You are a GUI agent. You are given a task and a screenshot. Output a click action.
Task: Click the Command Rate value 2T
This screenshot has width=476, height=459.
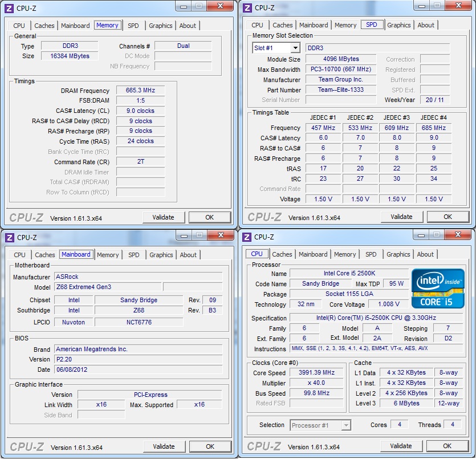(x=141, y=161)
